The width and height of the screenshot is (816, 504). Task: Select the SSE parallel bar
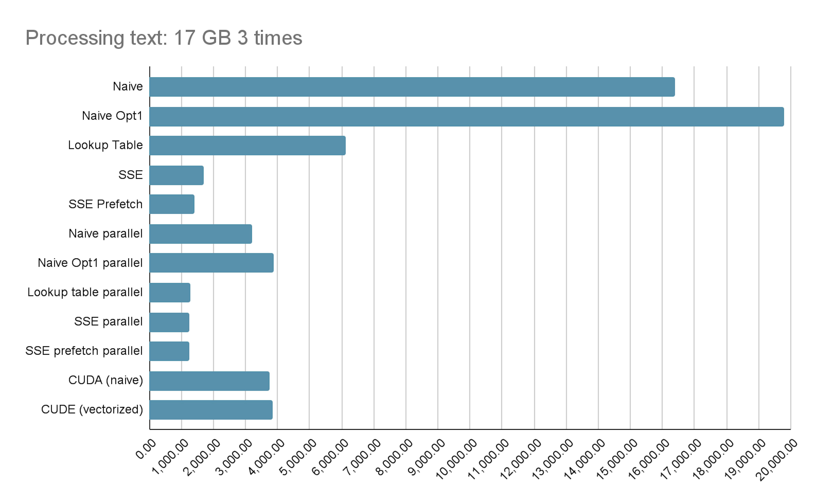click(x=169, y=322)
